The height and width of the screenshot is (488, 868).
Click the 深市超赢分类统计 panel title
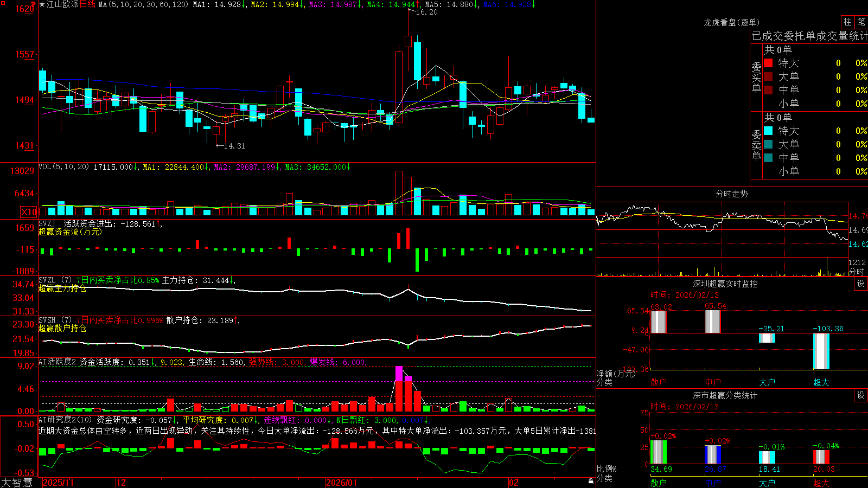pyautogui.click(x=725, y=395)
